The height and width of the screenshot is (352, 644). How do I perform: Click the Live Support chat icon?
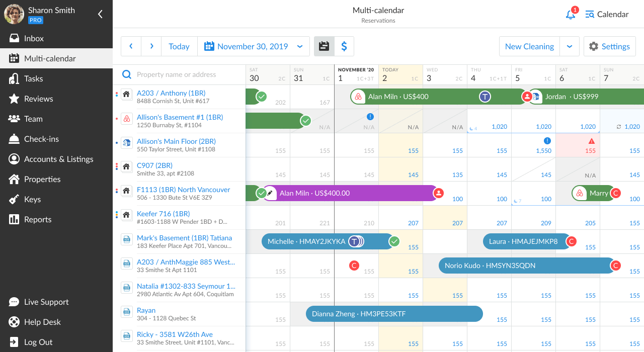[x=14, y=302]
